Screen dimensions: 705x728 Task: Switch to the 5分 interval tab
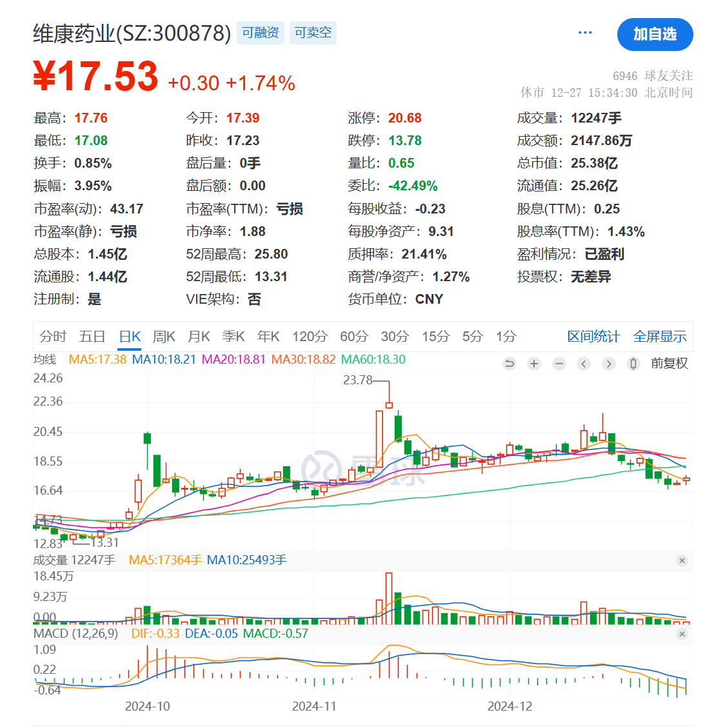pos(473,336)
